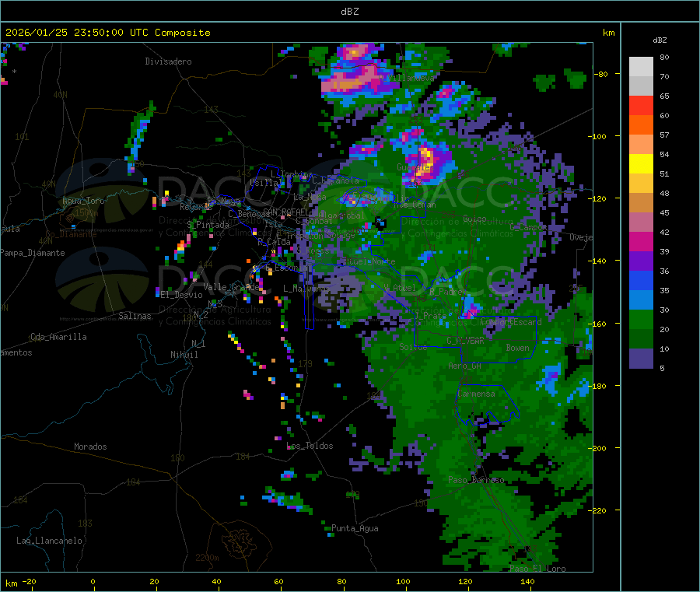Click the 100 km x-axis tick label
Image resolution: width=700 pixels, height=592 pixels.
pyautogui.click(x=403, y=581)
